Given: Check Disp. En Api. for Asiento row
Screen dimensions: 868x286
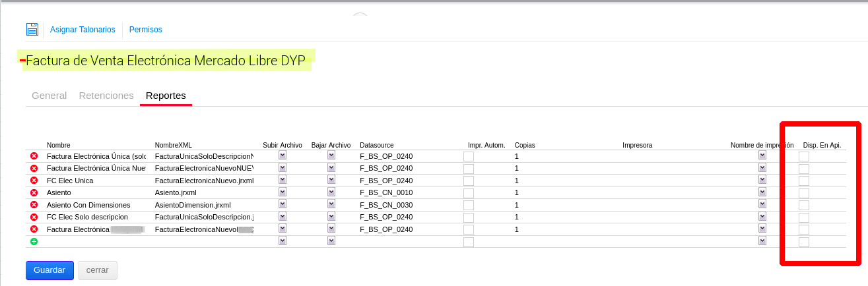Looking at the screenshot, I should click(x=804, y=193).
